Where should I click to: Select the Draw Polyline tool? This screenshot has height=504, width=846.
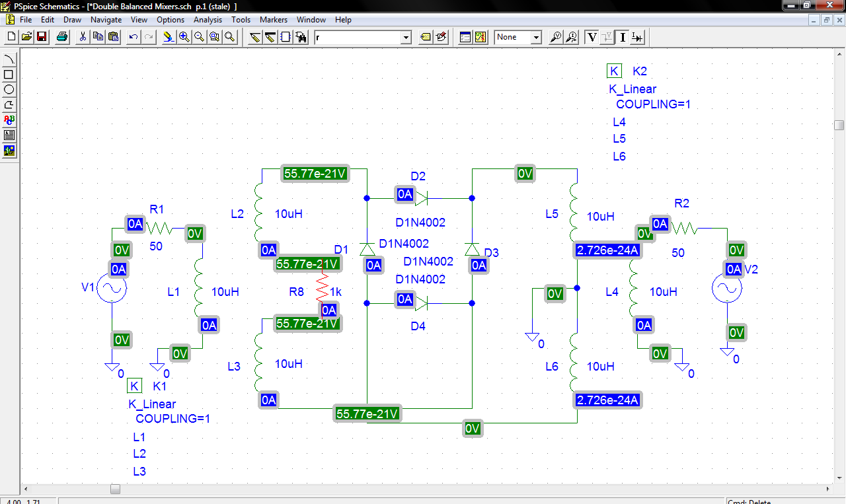(x=9, y=105)
